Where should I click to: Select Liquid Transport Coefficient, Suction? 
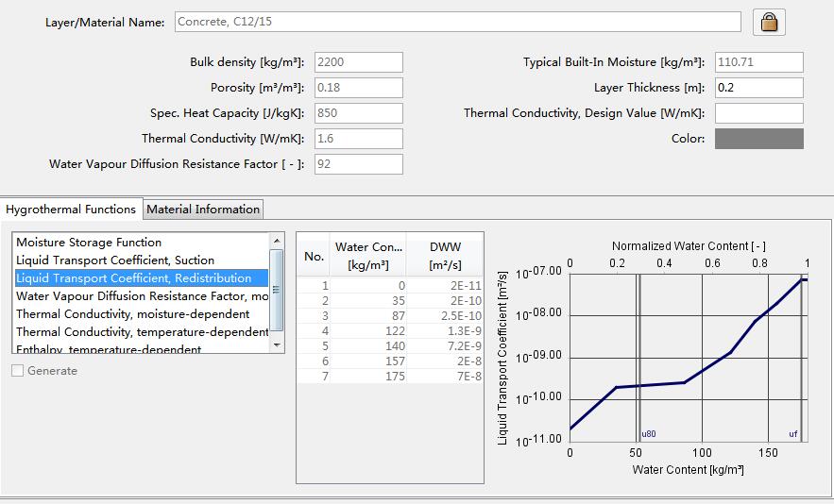[141, 260]
